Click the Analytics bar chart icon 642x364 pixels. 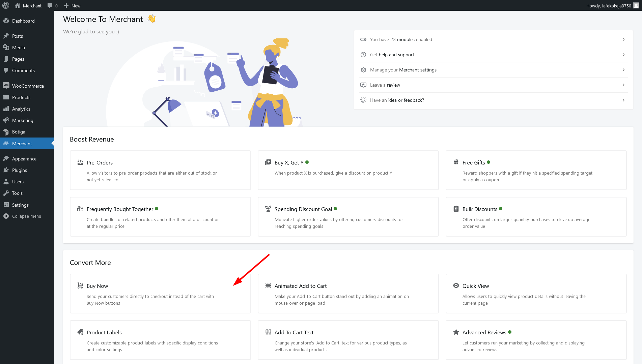tap(6, 109)
